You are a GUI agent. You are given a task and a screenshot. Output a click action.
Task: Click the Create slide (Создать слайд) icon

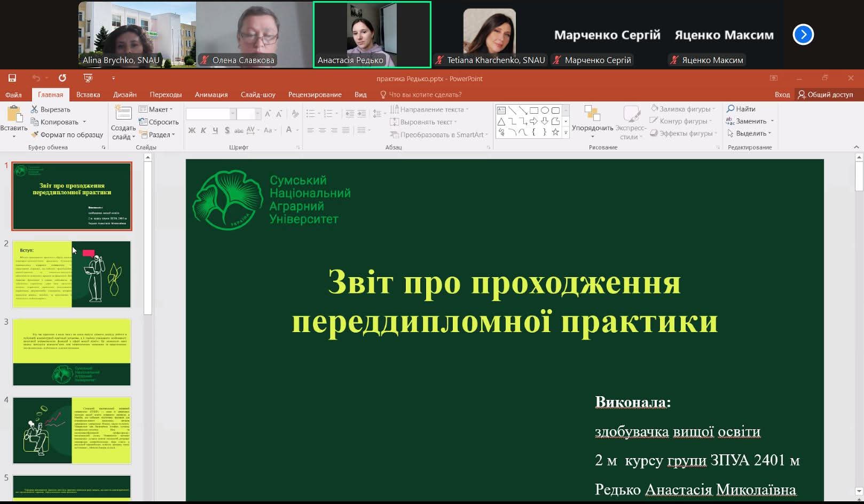(123, 114)
